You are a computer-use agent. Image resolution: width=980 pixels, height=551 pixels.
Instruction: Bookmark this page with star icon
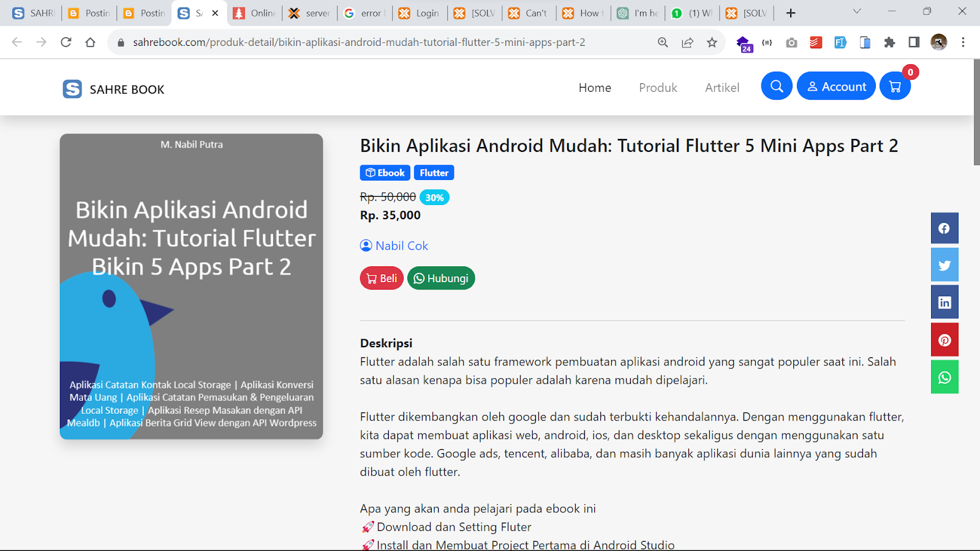712,42
